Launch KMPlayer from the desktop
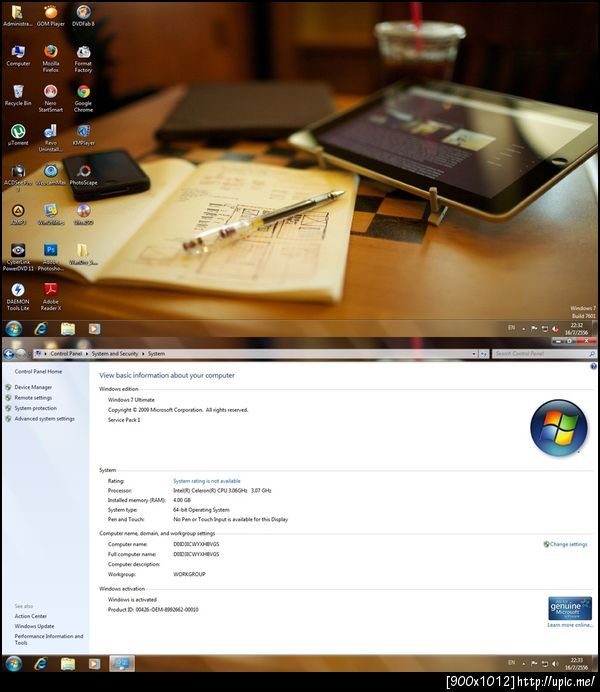 83,135
